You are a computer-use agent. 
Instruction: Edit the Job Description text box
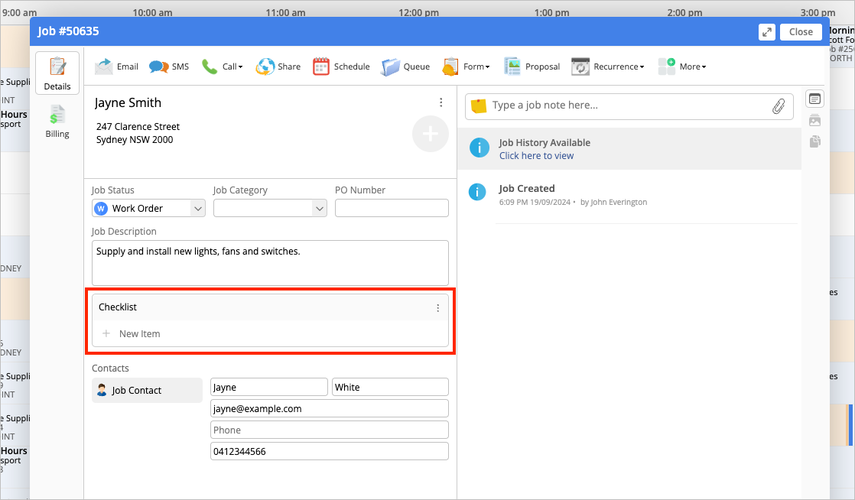(270, 263)
